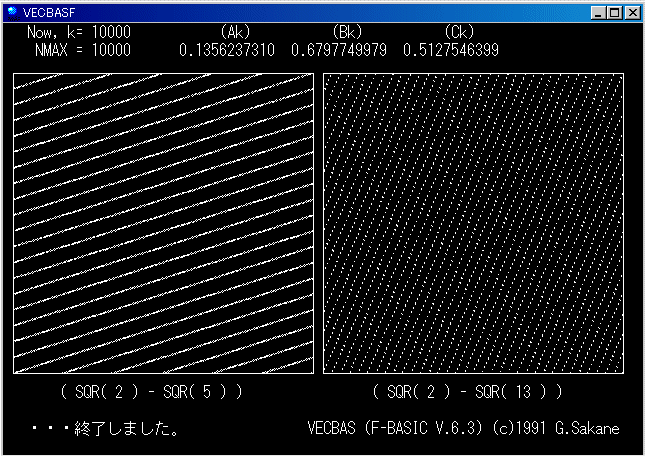Click the left diagonal-line plot panel
645x456 pixels.
[163, 223]
